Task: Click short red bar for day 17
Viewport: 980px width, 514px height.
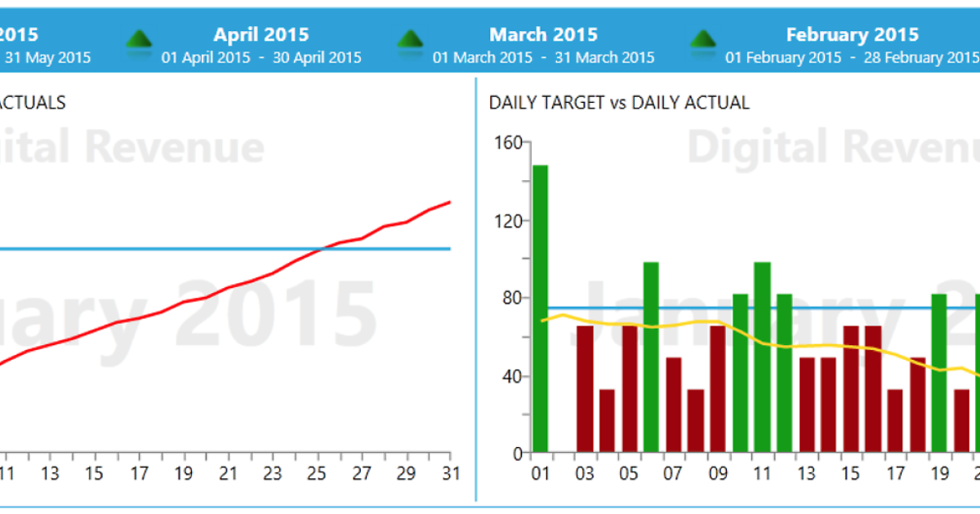Action: (x=895, y=421)
